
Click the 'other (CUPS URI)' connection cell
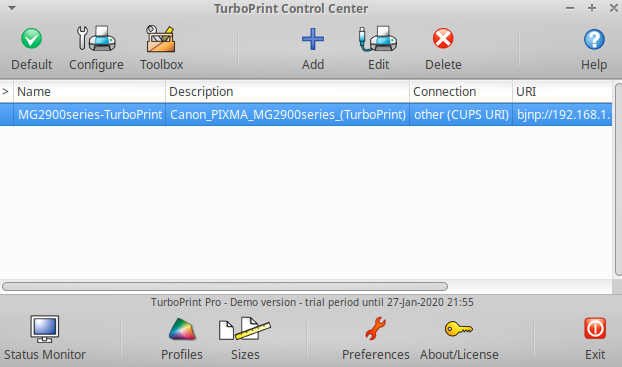pyautogui.click(x=461, y=115)
